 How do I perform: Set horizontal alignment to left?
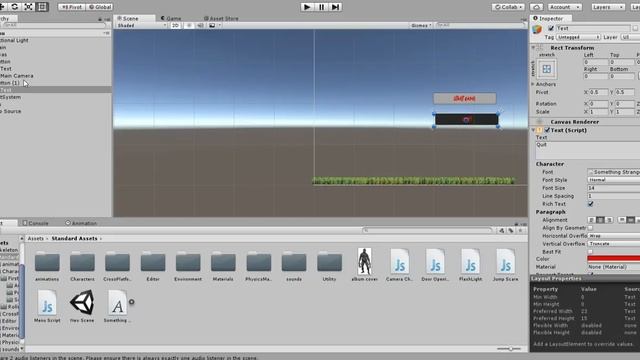click(591, 220)
